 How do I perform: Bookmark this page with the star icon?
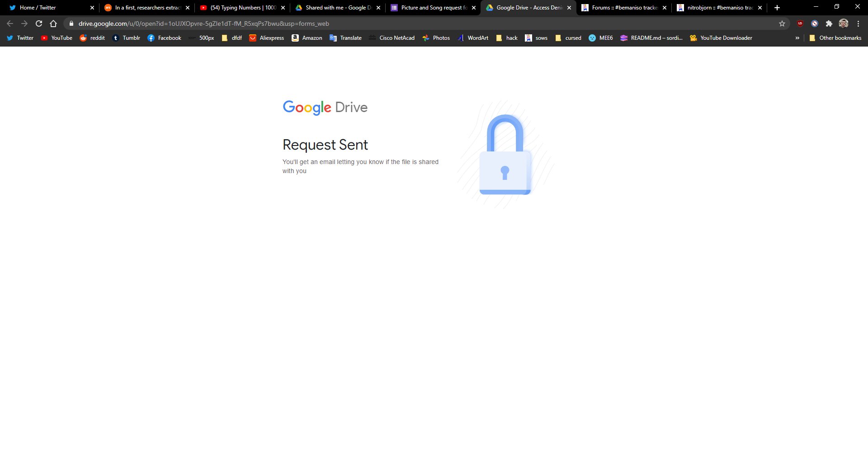pyautogui.click(x=782, y=23)
